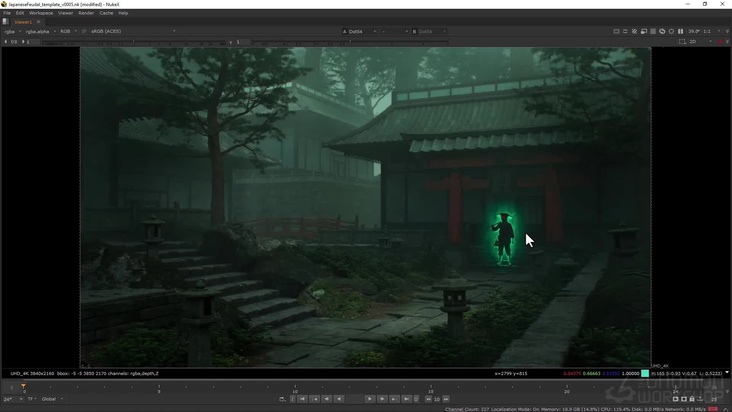732x412 pixels.
Task: Toggle the scanline skip icon
Action: tap(653, 31)
